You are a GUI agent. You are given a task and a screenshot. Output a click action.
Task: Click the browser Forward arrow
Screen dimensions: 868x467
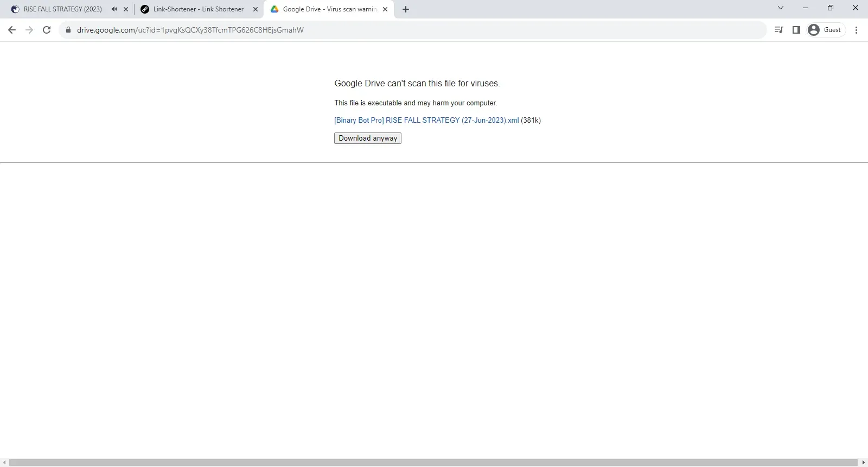click(x=29, y=30)
